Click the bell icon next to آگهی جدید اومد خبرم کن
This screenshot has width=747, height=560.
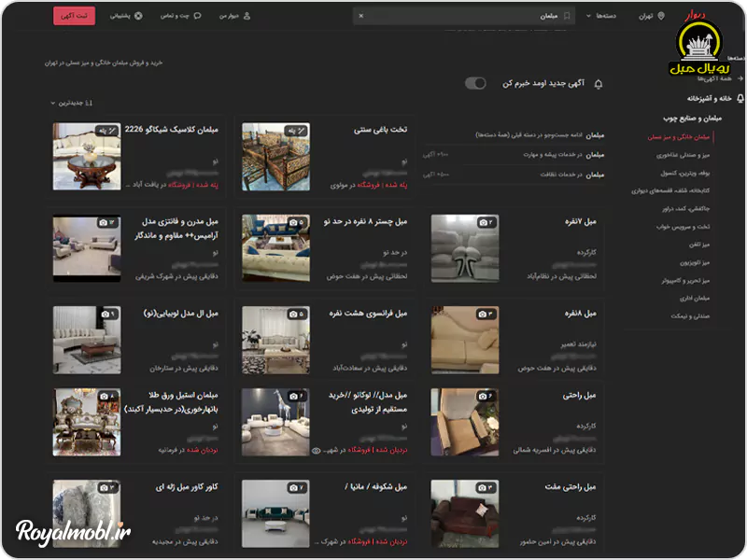599,84
